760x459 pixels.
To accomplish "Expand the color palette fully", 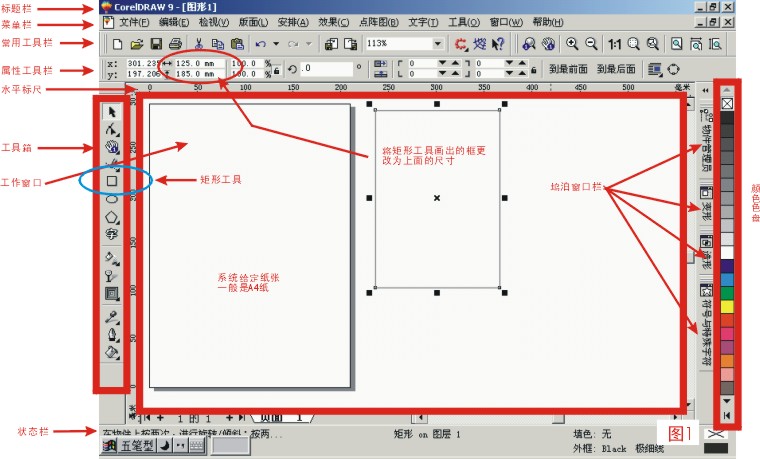I will click(727, 415).
